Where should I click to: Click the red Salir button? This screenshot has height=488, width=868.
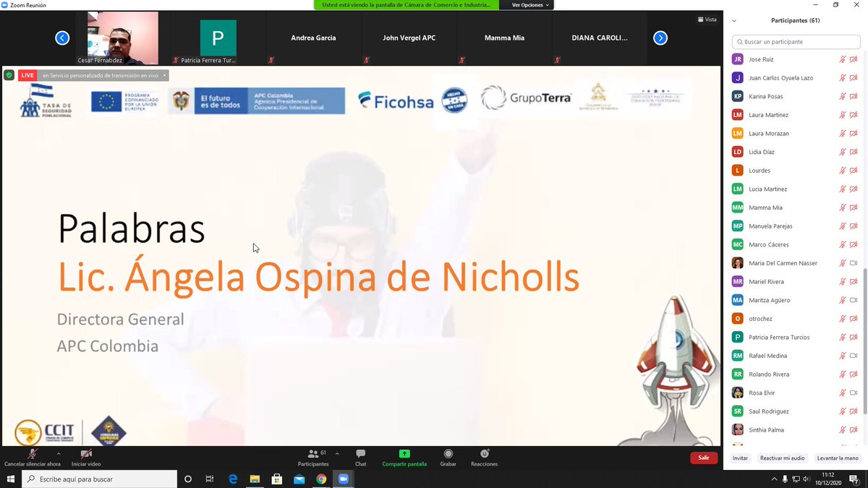704,458
